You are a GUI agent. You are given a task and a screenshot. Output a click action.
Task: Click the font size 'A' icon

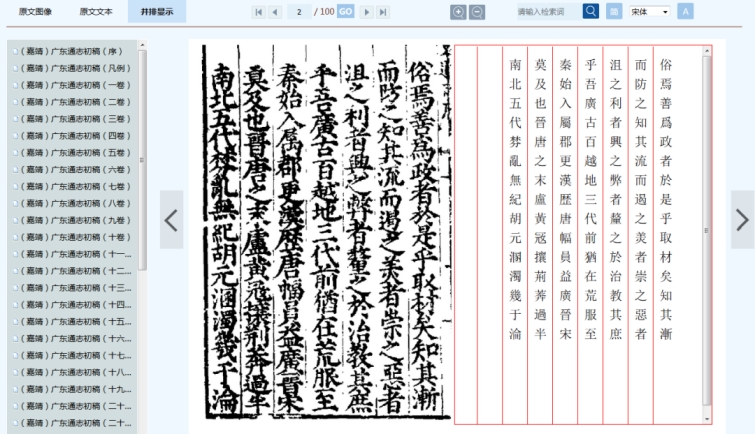click(x=685, y=11)
